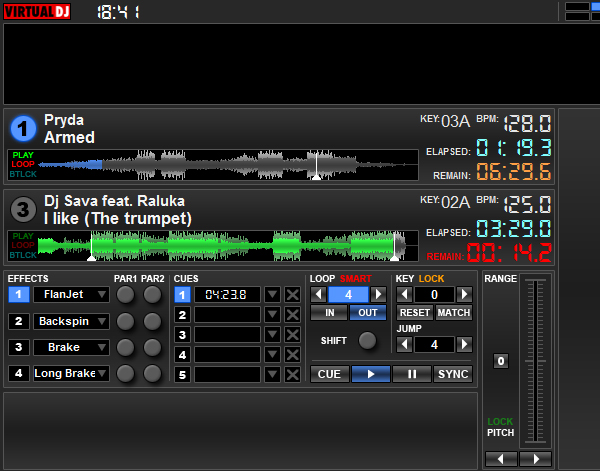Set loop IN point

[329, 313]
